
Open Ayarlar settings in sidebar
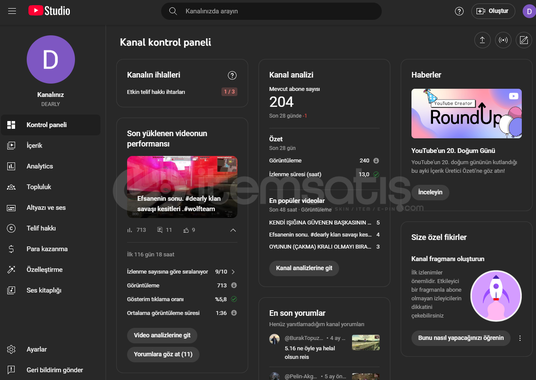pyautogui.click(x=51, y=349)
